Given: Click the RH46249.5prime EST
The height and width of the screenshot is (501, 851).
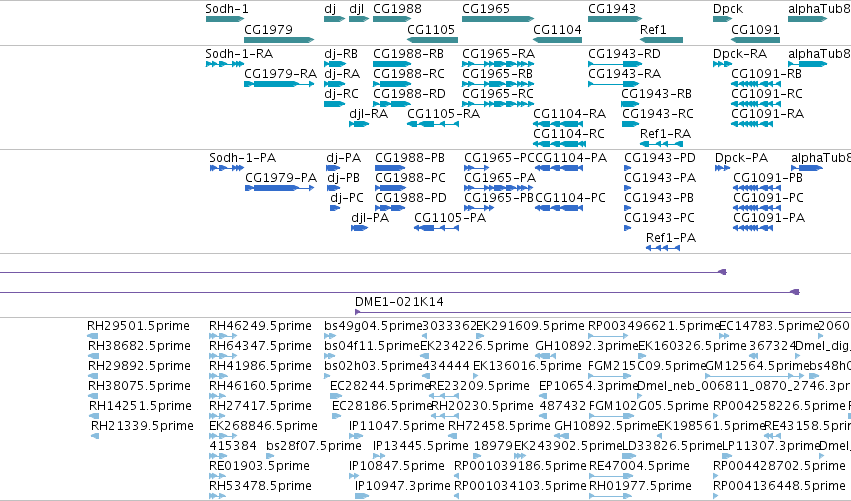Looking at the screenshot, I should tap(223, 336).
